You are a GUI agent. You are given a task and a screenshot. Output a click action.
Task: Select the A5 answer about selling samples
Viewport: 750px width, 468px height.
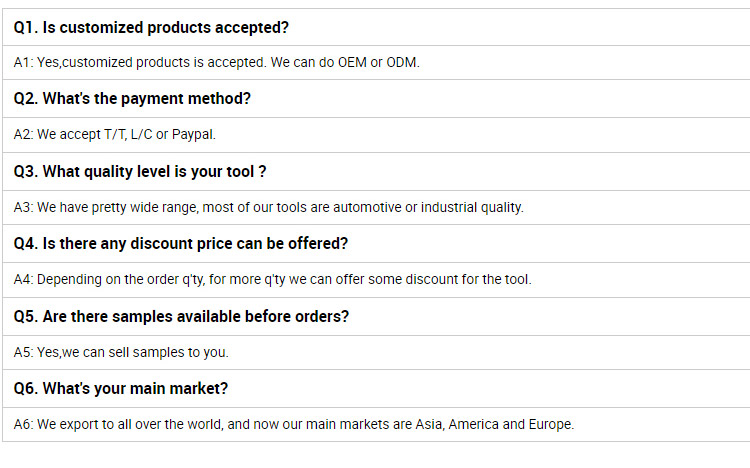[x=121, y=352]
